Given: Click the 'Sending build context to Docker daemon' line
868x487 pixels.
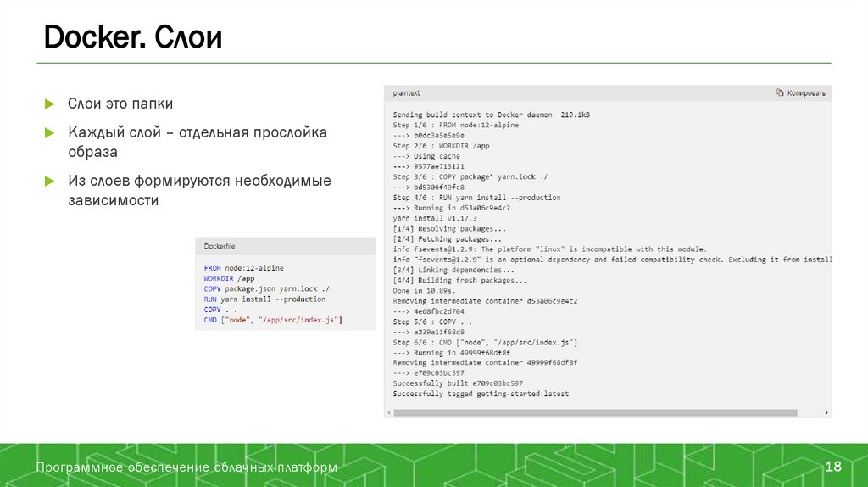Looking at the screenshot, I should (x=491, y=115).
